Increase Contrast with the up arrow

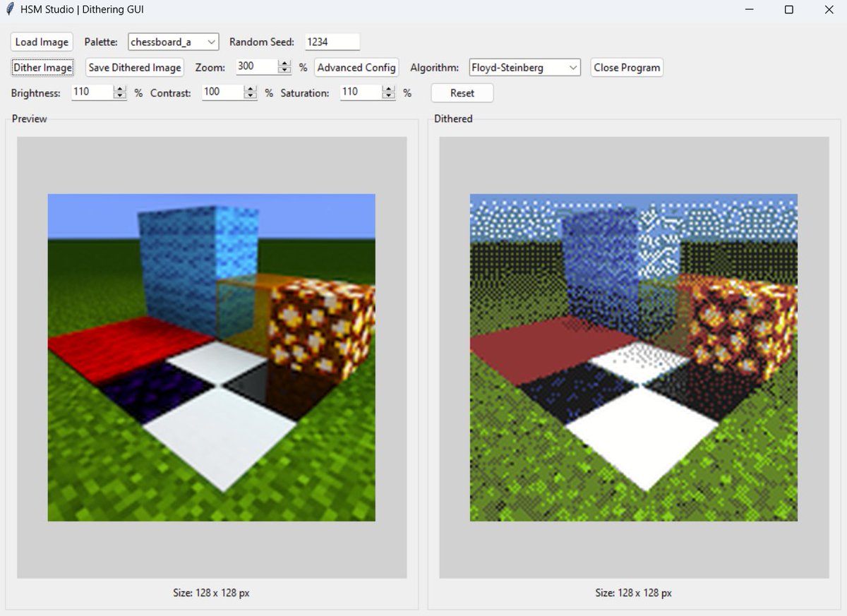[x=251, y=88]
